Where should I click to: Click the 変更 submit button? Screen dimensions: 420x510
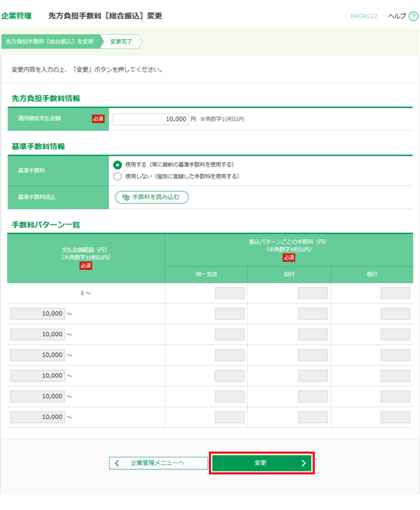pyautogui.click(x=261, y=463)
